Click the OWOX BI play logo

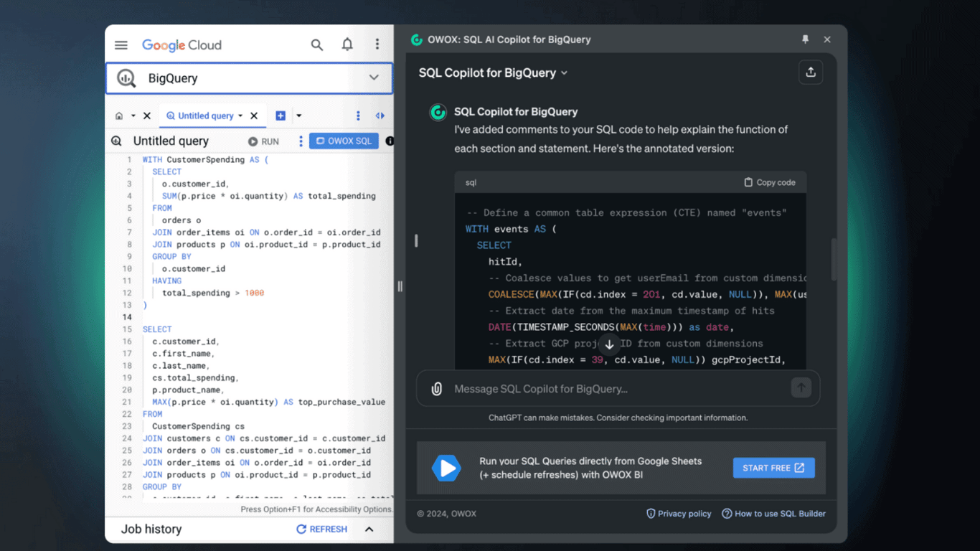(x=446, y=468)
